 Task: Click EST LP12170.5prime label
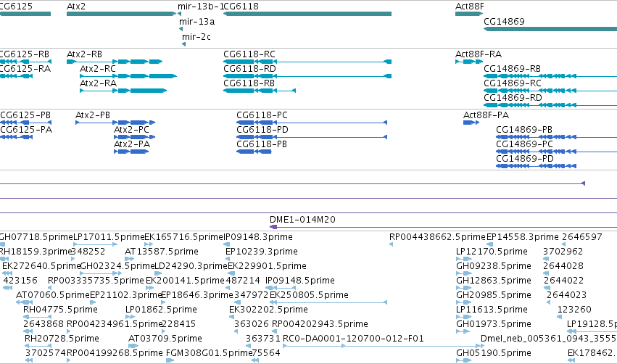pyautogui.click(x=492, y=252)
